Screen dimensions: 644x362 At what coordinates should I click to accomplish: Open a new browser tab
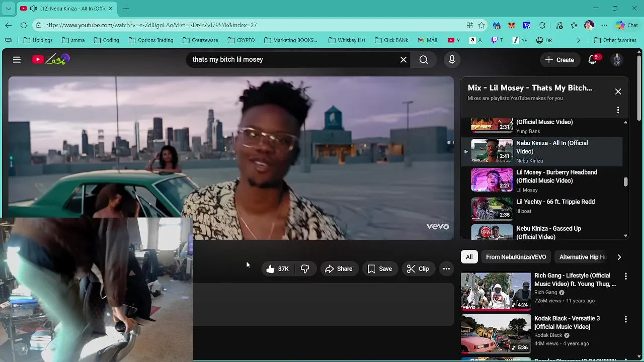point(126,9)
